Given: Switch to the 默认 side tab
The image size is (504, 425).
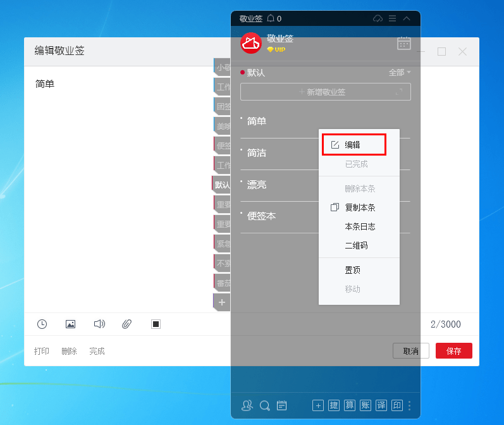Looking at the screenshot, I should click(x=222, y=185).
